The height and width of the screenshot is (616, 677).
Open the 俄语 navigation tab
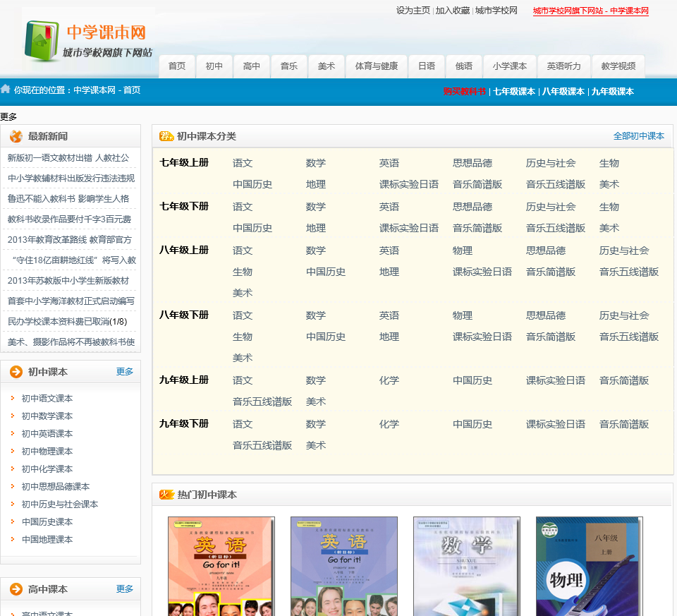pos(464,66)
